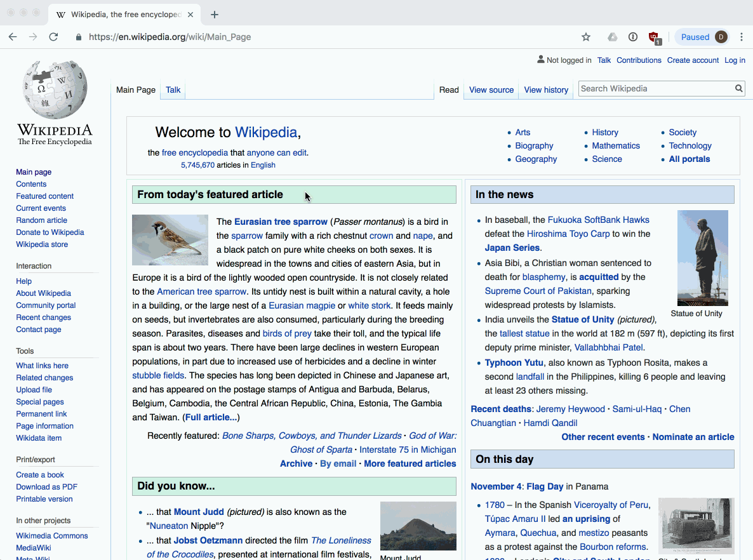The height and width of the screenshot is (560, 753).
Task: Select the Read tab
Action: coord(449,90)
